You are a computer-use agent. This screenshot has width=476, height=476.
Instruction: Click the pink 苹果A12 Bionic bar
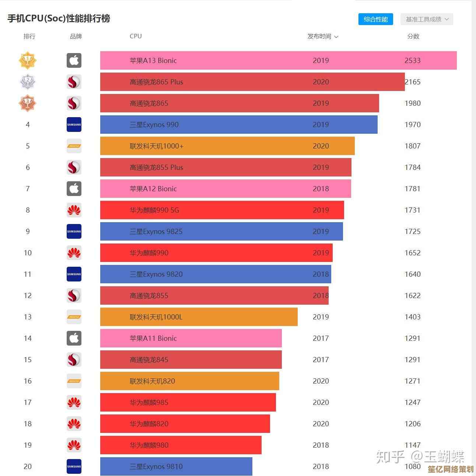pyautogui.click(x=225, y=189)
